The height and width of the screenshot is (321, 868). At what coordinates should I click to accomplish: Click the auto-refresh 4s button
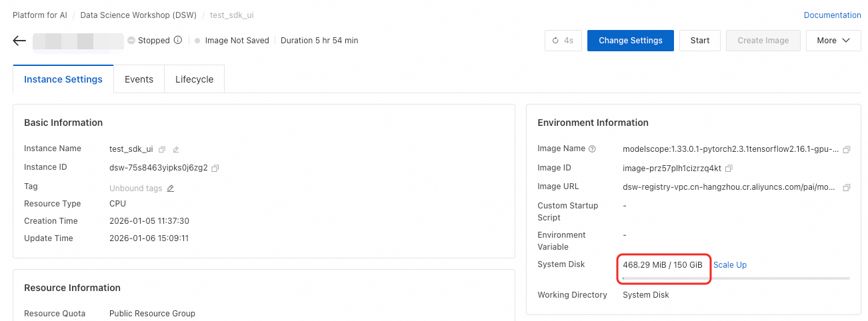click(x=563, y=41)
